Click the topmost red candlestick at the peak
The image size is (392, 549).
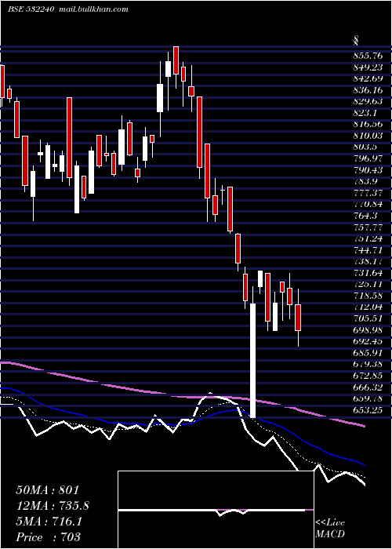[176, 60]
